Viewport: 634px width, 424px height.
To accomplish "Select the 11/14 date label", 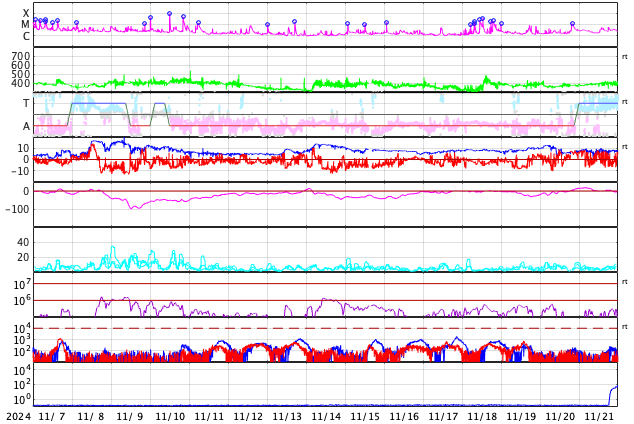I will point(326,416).
